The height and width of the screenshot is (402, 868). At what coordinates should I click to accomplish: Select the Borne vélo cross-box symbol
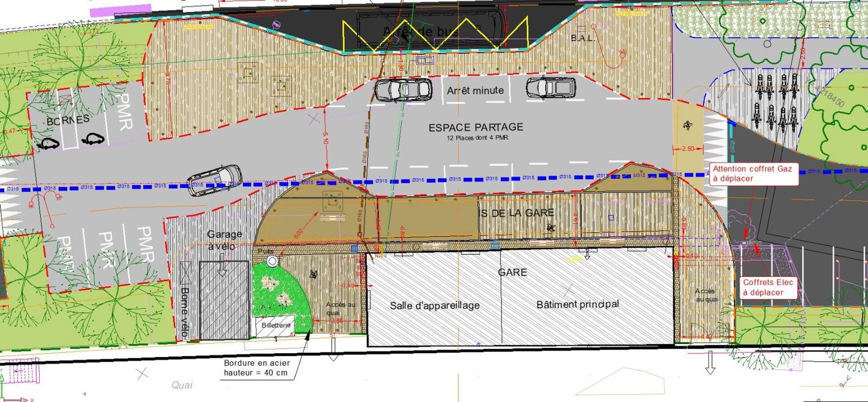click(x=185, y=274)
